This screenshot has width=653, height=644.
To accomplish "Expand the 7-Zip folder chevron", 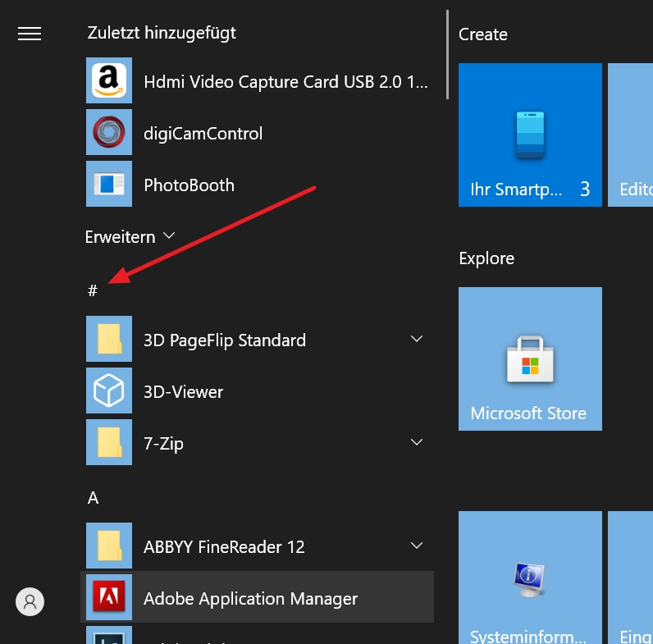I will pos(417,442).
